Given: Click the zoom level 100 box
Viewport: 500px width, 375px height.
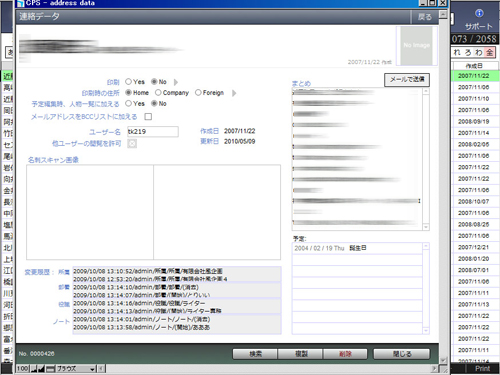Looking at the screenshot, I should tap(23, 369).
